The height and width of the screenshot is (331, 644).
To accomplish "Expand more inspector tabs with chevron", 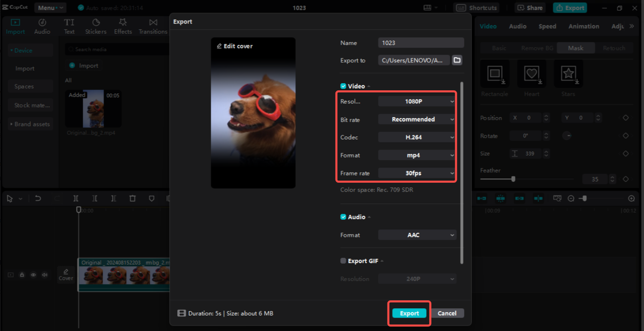I will 632,26.
